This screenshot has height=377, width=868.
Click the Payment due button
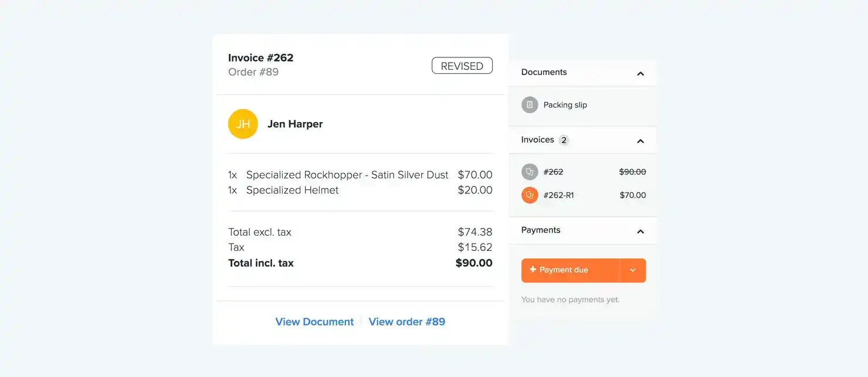click(566, 270)
